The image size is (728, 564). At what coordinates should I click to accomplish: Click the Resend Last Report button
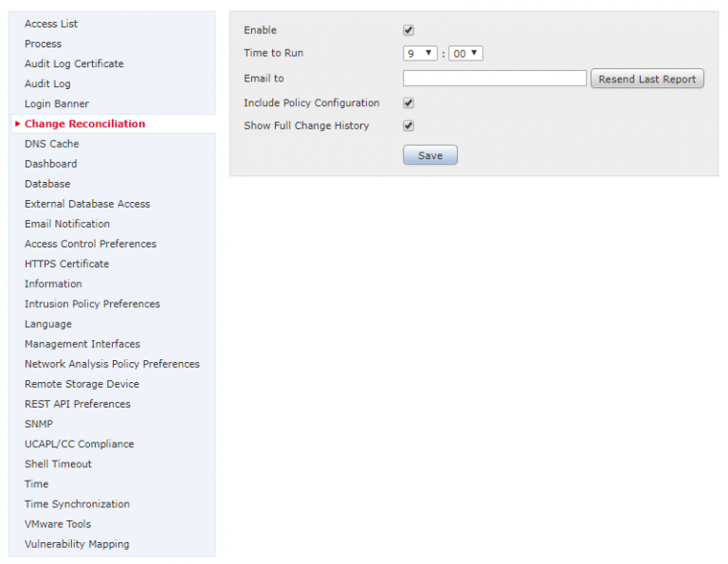(x=647, y=79)
